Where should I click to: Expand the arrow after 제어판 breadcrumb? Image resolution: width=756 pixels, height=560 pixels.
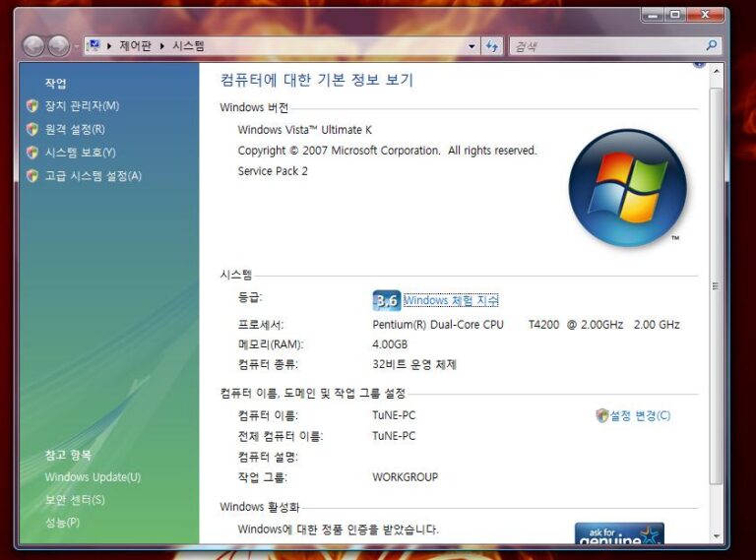(162, 46)
